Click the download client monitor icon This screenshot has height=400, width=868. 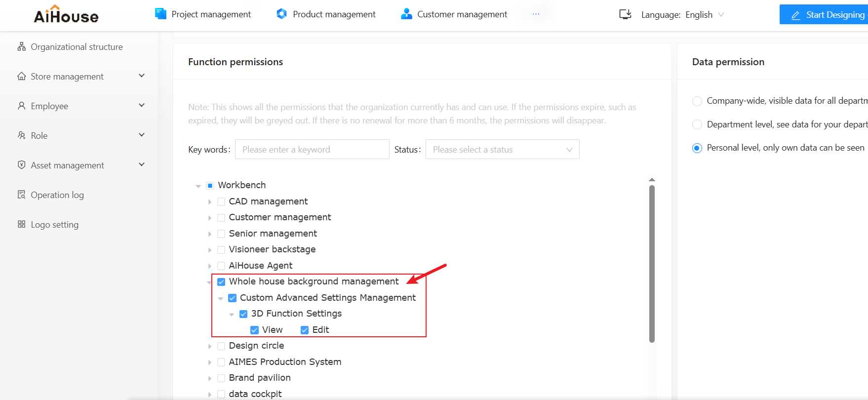point(625,14)
